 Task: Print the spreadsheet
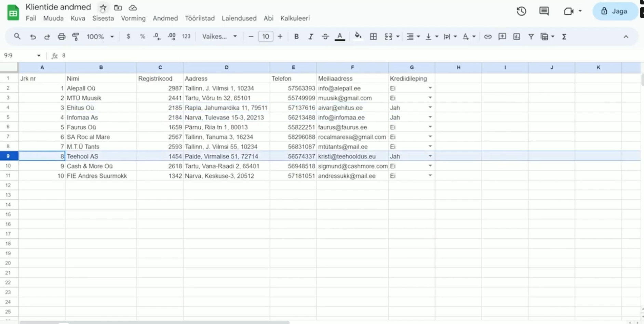pyautogui.click(x=62, y=37)
